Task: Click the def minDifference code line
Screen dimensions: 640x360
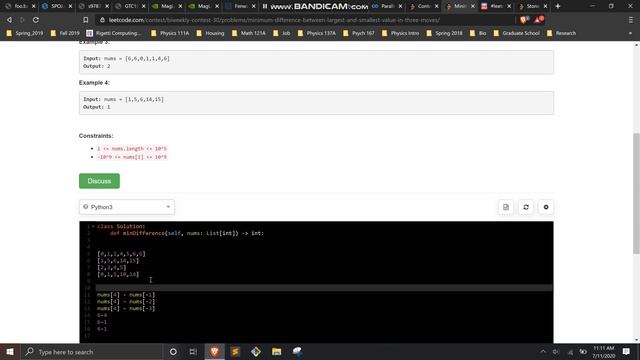Action: pyautogui.click(x=187, y=233)
